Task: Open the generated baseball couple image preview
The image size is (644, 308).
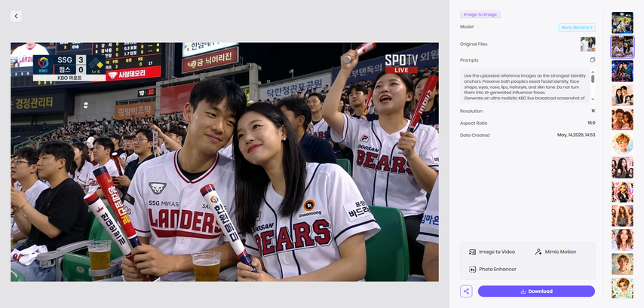Action: [225, 162]
